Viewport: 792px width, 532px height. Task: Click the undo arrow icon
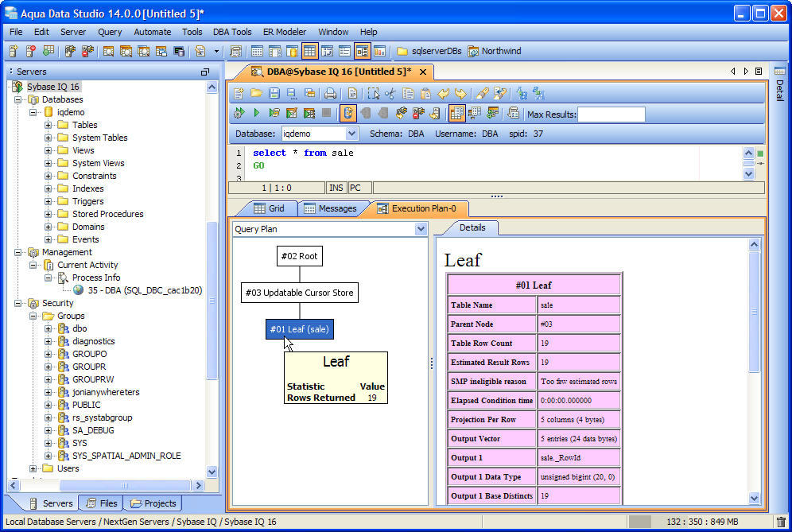point(443,94)
